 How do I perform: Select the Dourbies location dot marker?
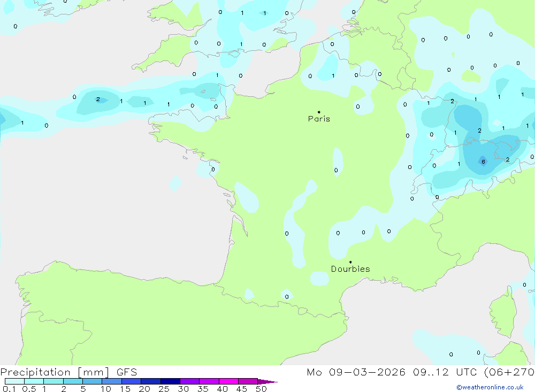coord(350,262)
